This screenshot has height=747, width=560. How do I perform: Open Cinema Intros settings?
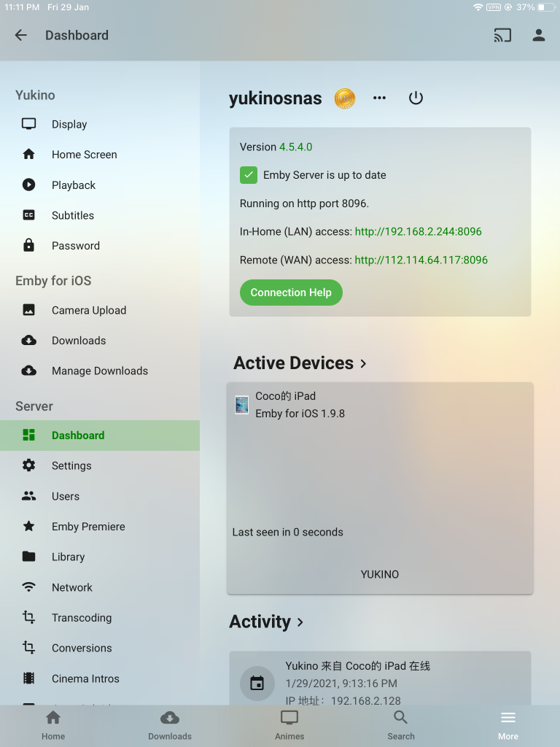[x=100, y=678]
